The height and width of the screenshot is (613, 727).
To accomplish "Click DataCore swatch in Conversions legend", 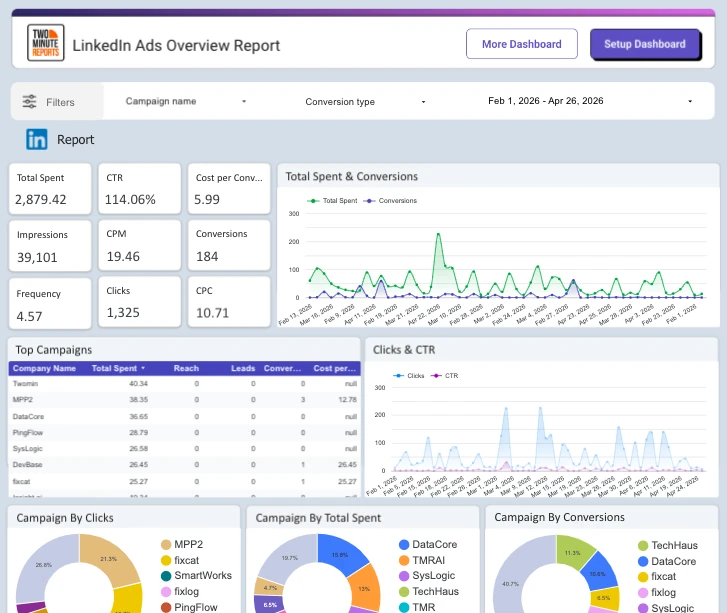I will pos(643,562).
